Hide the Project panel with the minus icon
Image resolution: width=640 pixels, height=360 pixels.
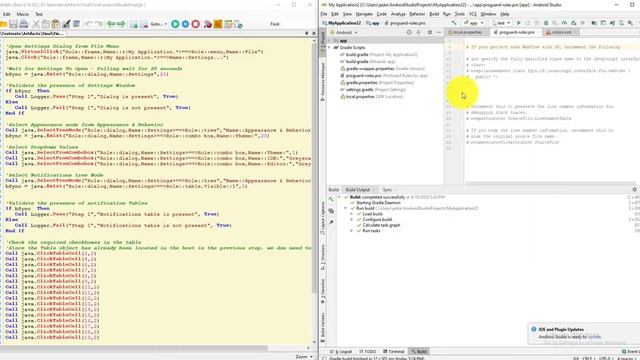(x=439, y=32)
